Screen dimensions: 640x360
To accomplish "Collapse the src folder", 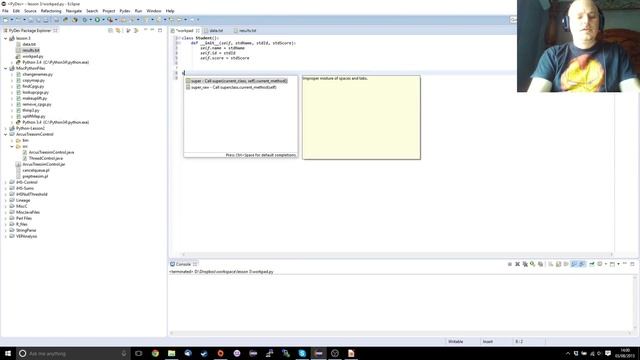I will (x=12, y=147).
